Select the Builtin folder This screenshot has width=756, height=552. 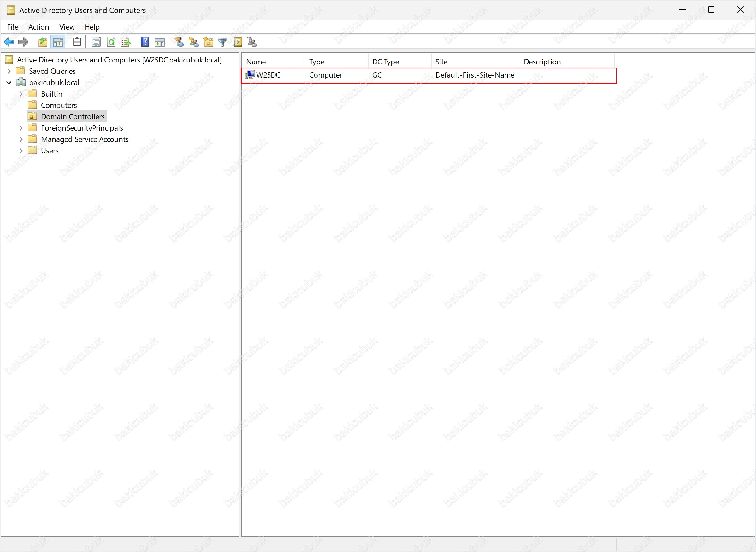[52, 94]
